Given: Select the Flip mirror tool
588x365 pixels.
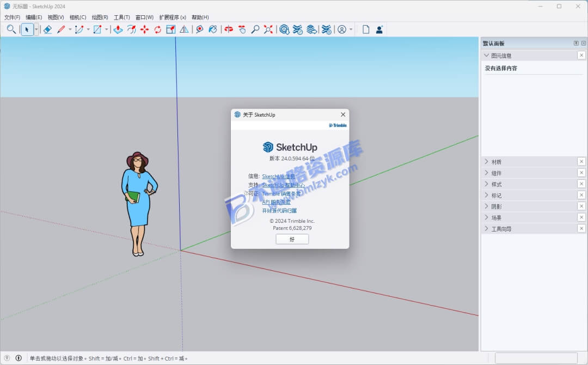Looking at the screenshot, I should click(184, 29).
